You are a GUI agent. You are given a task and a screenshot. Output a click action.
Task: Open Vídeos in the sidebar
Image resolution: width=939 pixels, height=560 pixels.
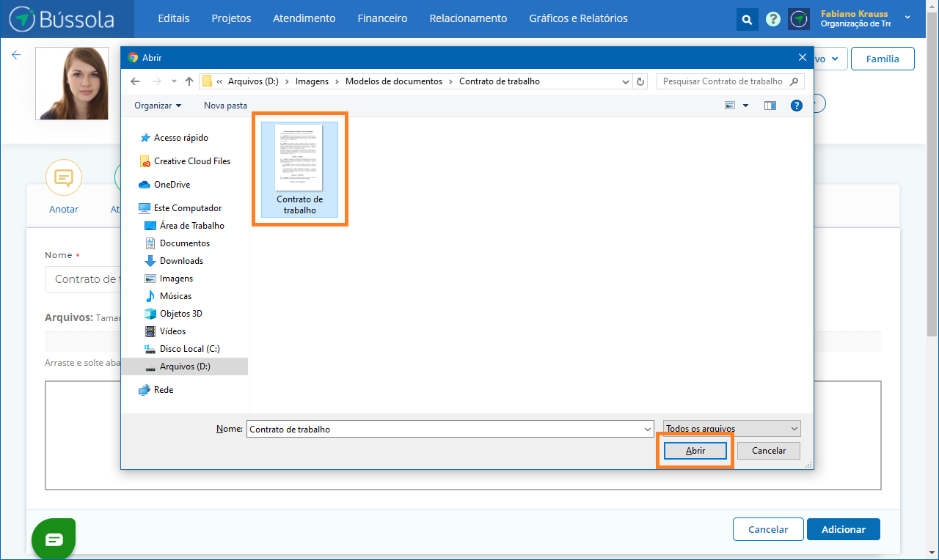pyautogui.click(x=166, y=331)
